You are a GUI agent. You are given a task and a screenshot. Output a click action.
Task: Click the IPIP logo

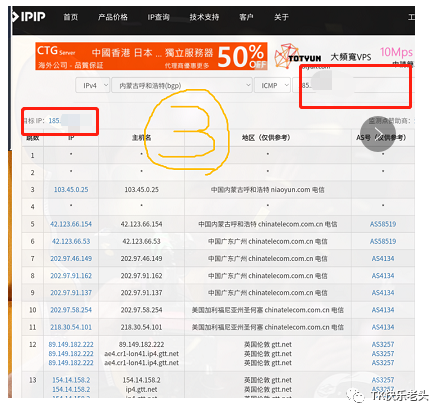[x=29, y=17]
